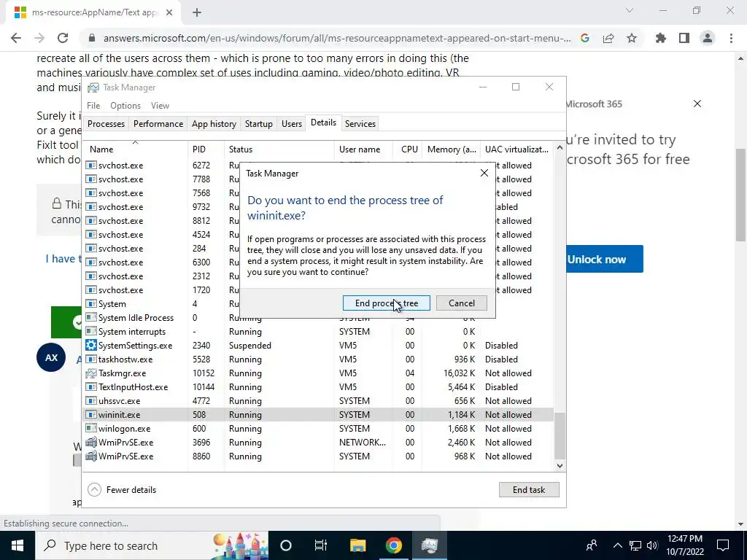Click the address bar URL
The height and width of the screenshot is (560, 747).
tap(337, 38)
